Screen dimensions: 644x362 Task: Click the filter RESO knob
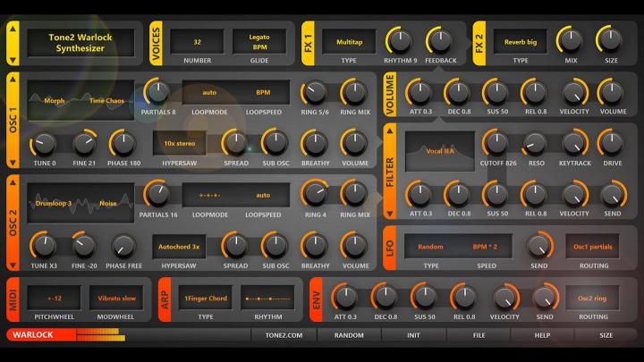pos(535,143)
